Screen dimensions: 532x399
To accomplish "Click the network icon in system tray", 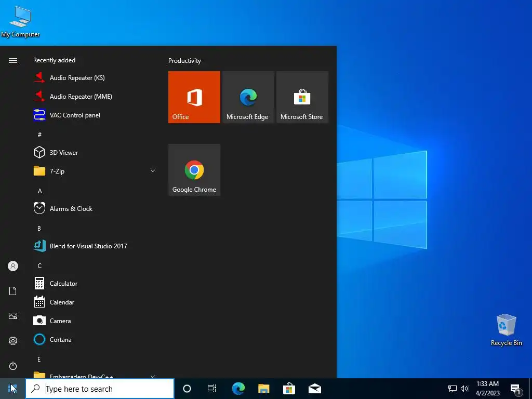I will (453, 389).
